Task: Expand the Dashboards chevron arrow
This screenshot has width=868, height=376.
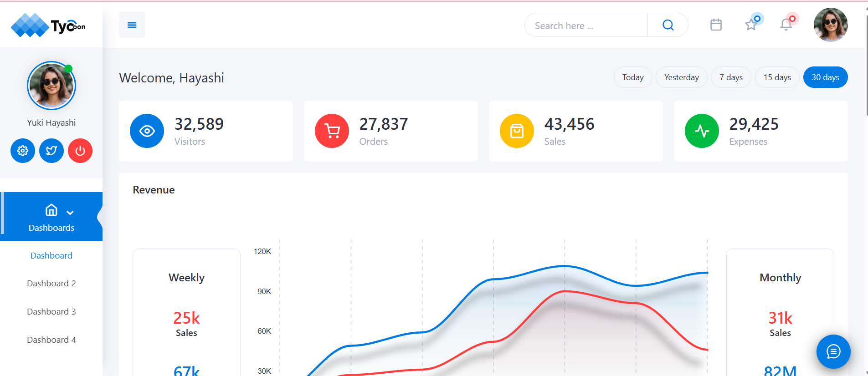Action: [70, 213]
